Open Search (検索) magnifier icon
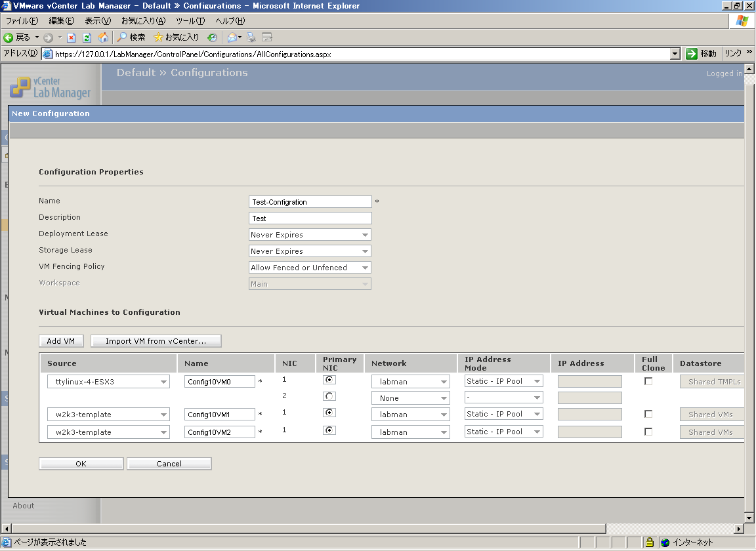This screenshot has height=551, width=756. point(122,37)
